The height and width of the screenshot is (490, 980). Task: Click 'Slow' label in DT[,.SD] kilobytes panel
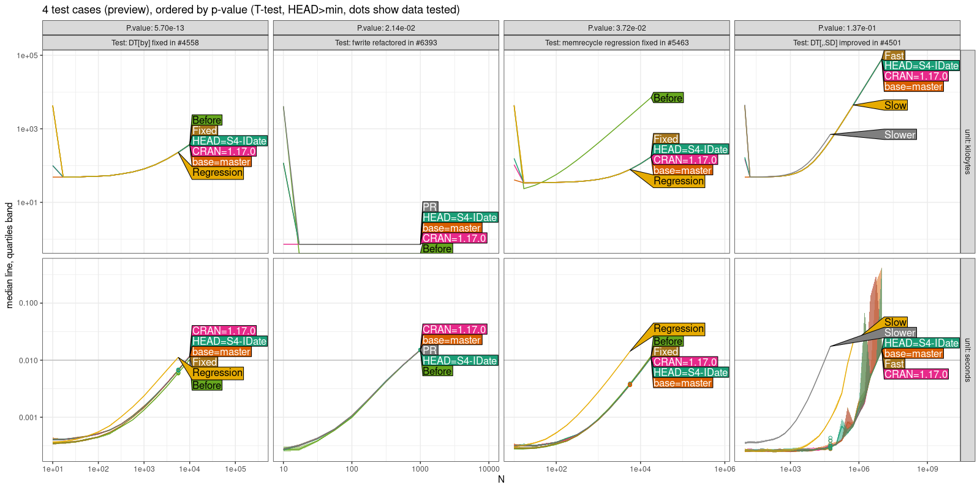895,105
